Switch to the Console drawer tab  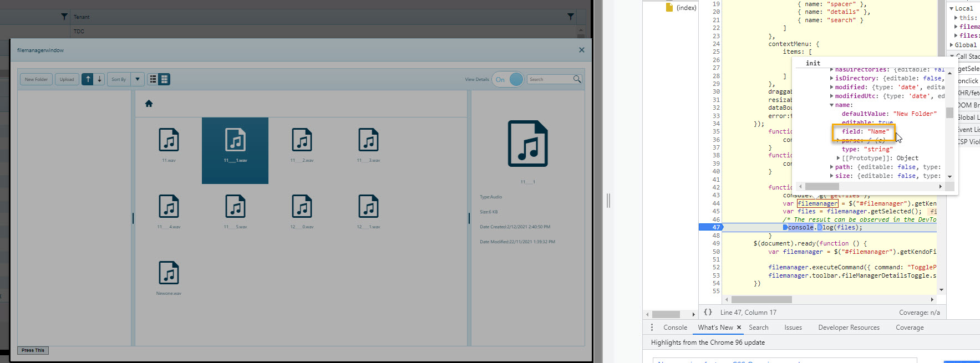675,328
